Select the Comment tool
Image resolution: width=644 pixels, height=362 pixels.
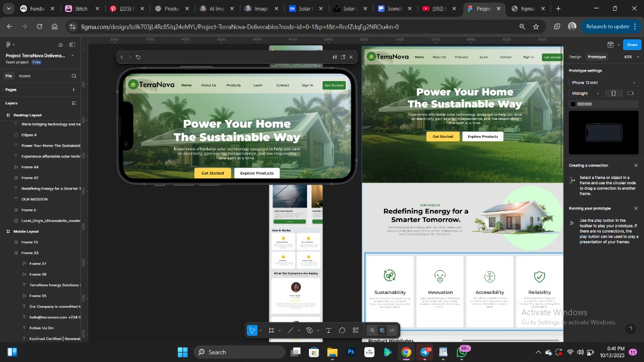pyautogui.click(x=342, y=330)
